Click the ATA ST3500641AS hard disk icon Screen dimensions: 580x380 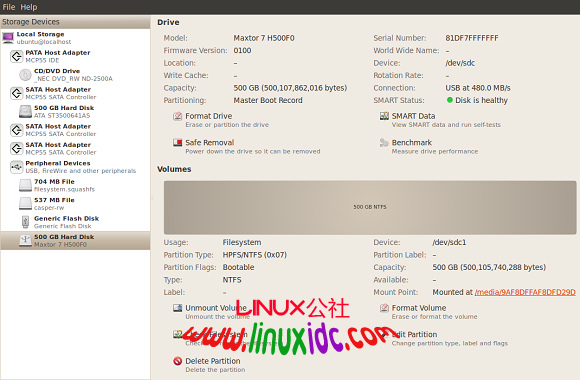tap(25, 111)
